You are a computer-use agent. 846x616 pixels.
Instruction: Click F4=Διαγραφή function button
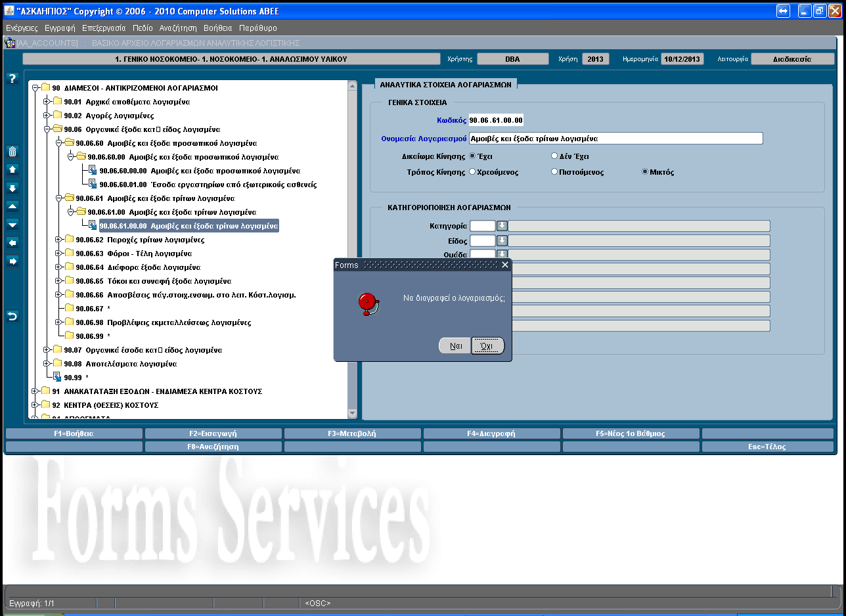pyautogui.click(x=491, y=433)
